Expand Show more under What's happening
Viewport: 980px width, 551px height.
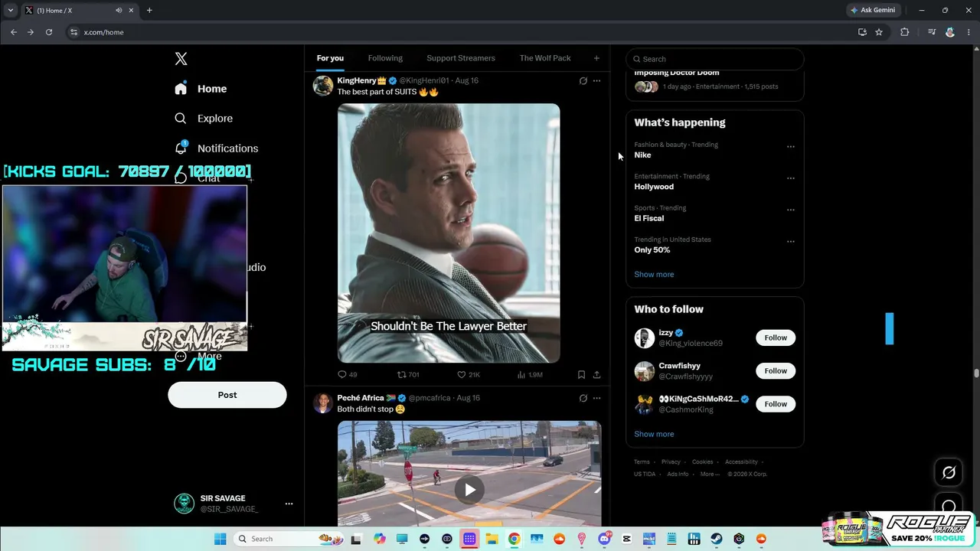pyautogui.click(x=654, y=274)
